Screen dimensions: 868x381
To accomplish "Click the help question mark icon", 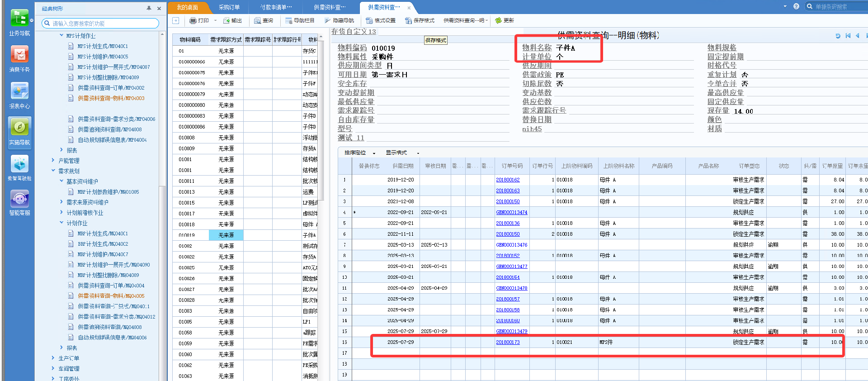I will [796, 6].
